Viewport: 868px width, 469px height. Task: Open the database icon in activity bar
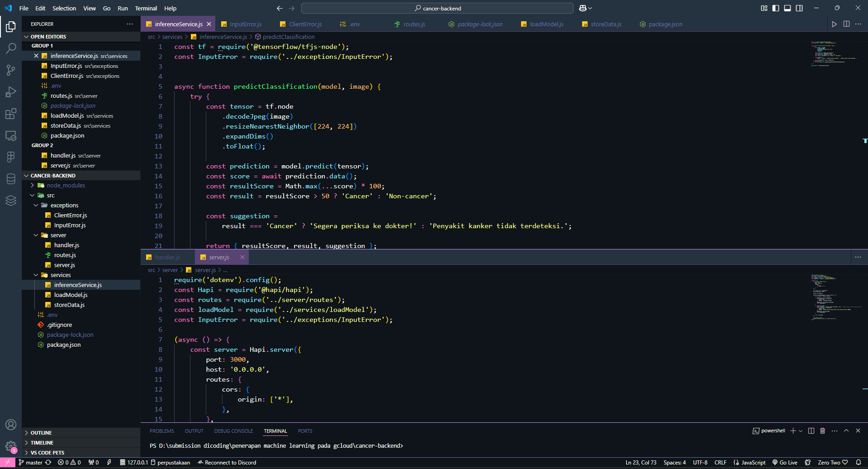click(11, 179)
